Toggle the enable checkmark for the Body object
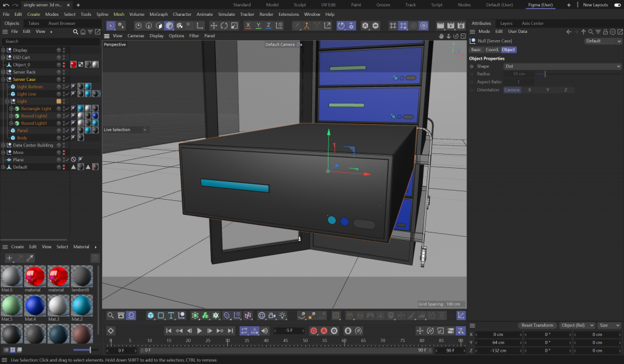624x364 pixels. pos(68,138)
